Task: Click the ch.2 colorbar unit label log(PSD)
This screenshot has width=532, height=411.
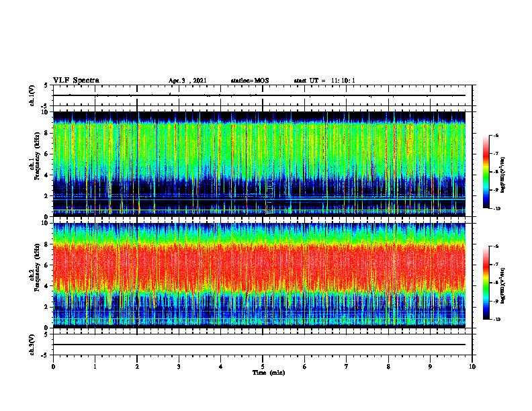Action: click(504, 285)
